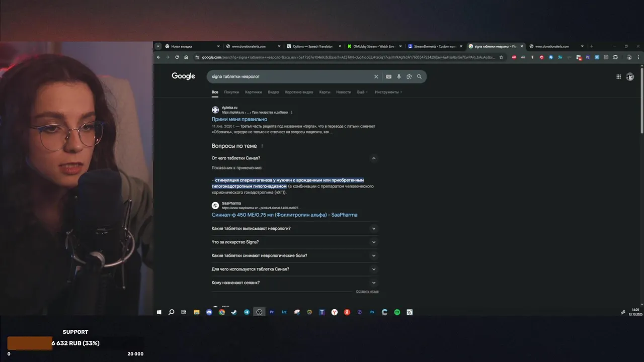Bookmark this page with the star icon
This screenshot has height=362, width=644.
(x=501, y=57)
